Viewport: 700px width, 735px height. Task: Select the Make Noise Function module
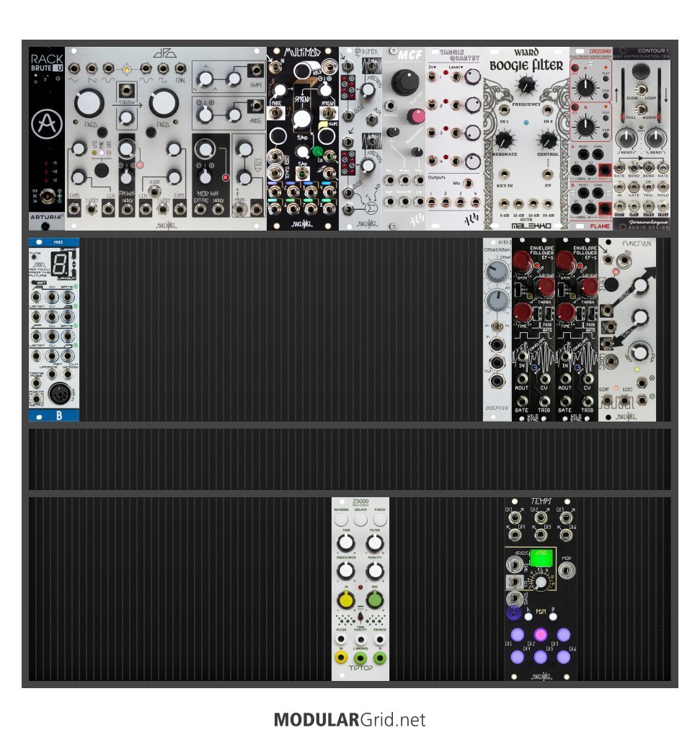tap(627, 329)
